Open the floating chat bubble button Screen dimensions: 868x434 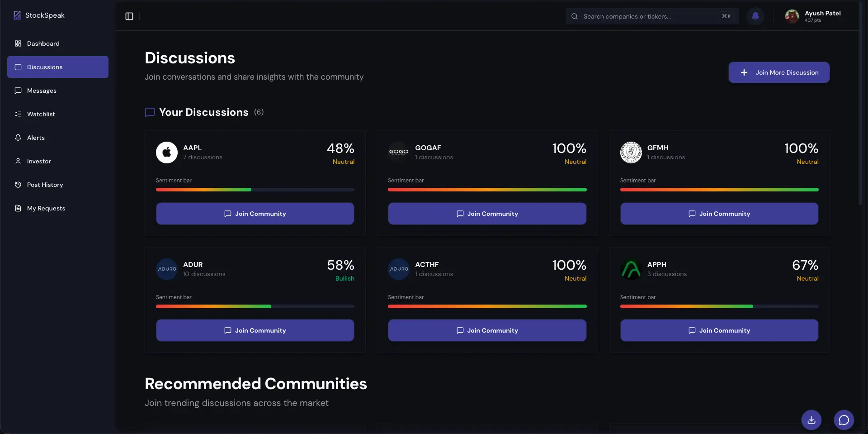844,420
